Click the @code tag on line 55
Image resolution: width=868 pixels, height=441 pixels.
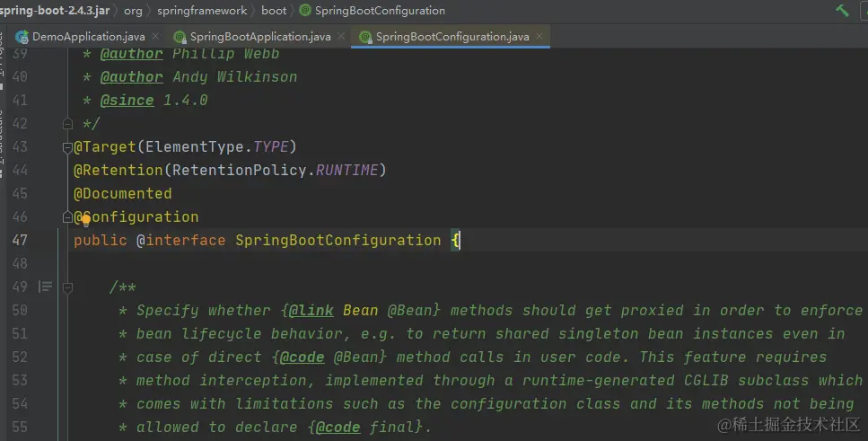tap(338, 428)
